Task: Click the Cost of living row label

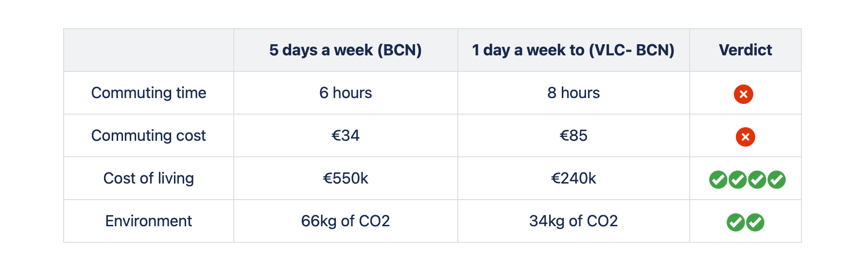Action: tap(149, 178)
